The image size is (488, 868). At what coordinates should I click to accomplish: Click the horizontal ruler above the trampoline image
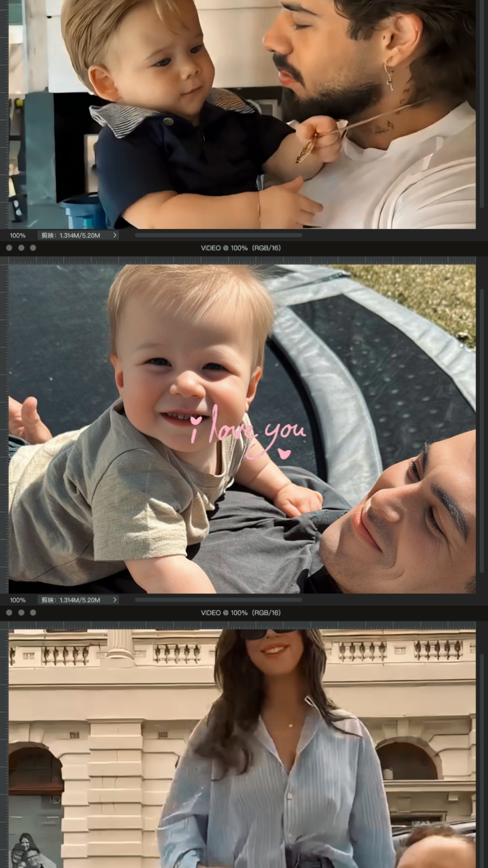pyautogui.click(x=241, y=260)
